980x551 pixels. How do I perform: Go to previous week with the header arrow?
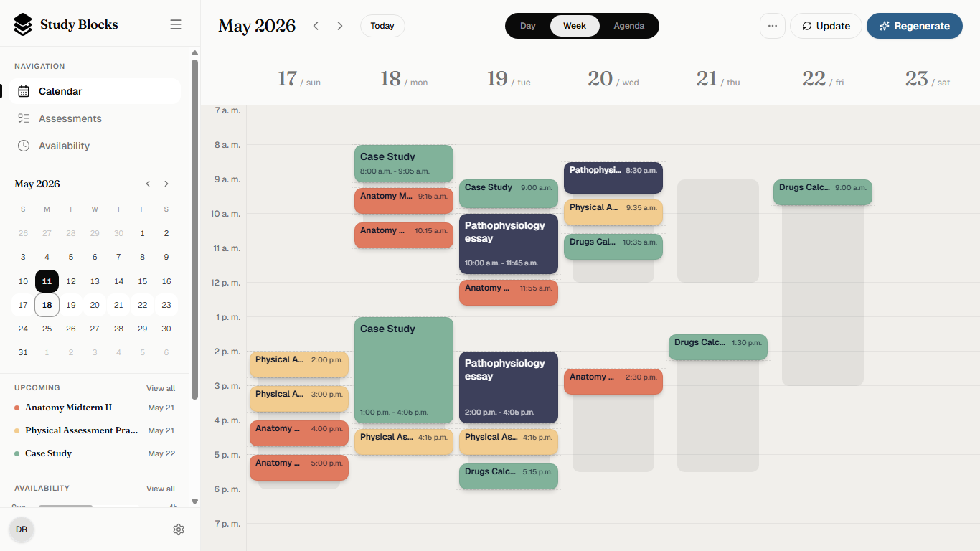(316, 26)
